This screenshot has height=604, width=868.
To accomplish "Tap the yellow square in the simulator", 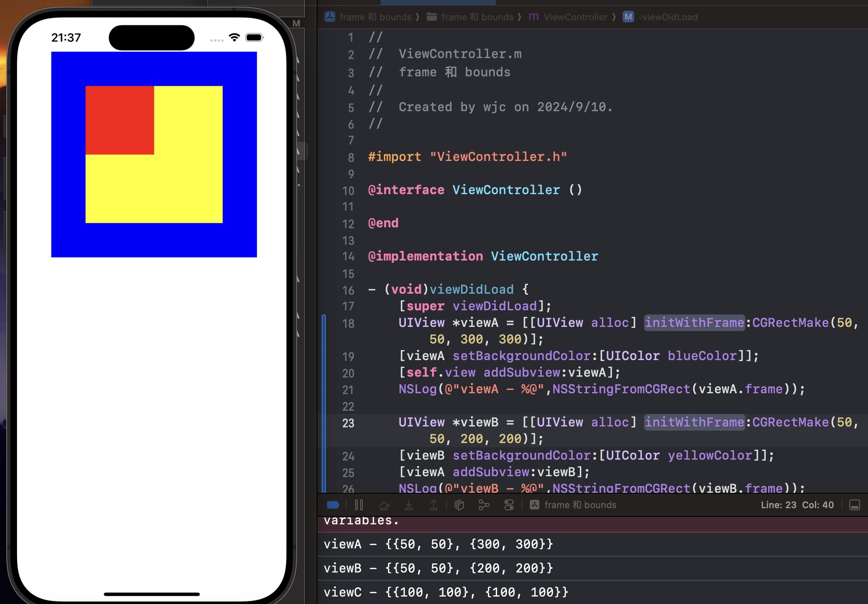I will (x=189, y=189).
